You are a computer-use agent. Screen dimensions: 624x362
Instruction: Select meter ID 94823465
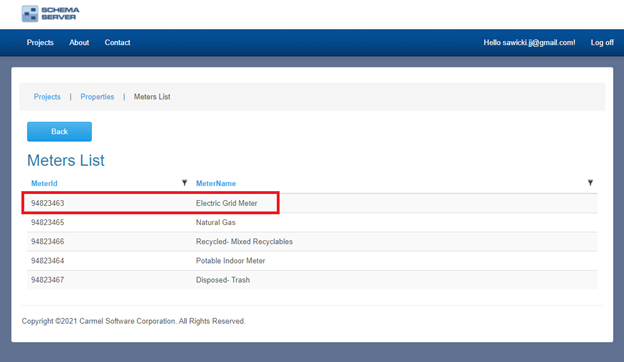point(47,222)
